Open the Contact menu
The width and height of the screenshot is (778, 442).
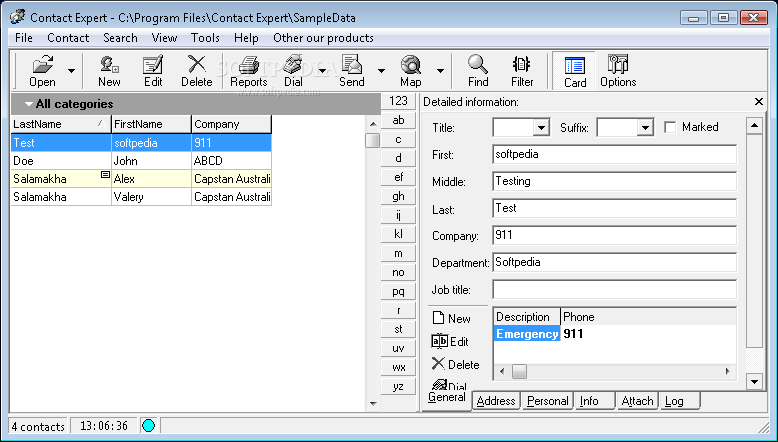pyautogui.click(x=68, y=38)
